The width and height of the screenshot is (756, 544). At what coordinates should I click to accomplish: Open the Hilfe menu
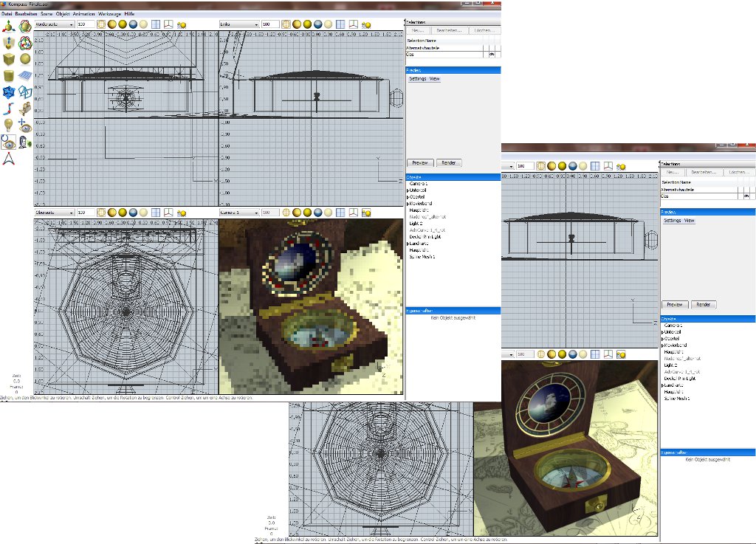pyautogui.click(x=129, y=14)
